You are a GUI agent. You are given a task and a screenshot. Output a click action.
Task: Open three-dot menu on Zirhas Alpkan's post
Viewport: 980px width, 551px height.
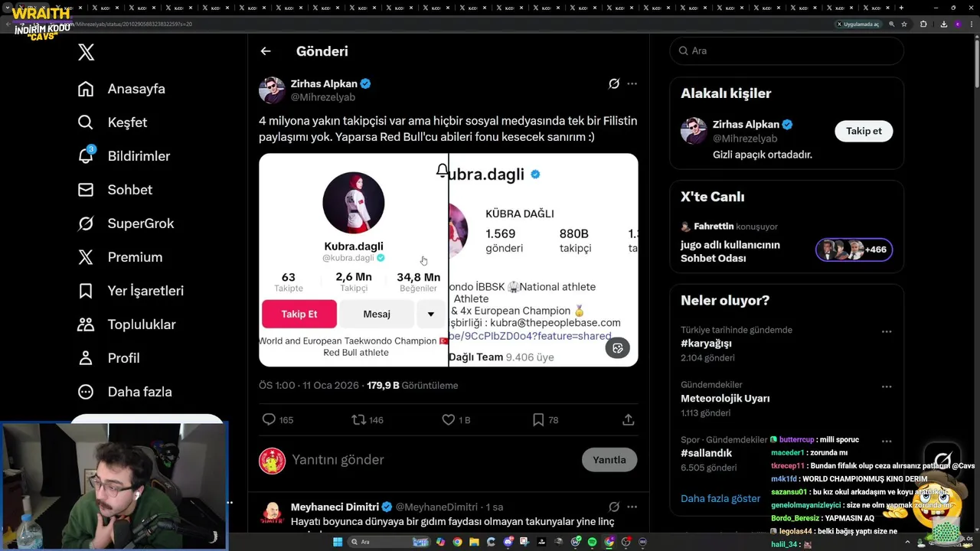click(x=632, y=83)
